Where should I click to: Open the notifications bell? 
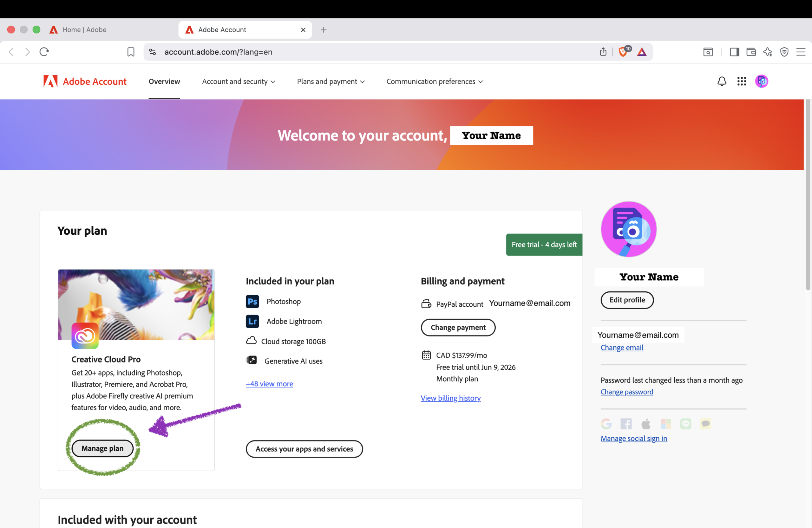click(722, 81)
